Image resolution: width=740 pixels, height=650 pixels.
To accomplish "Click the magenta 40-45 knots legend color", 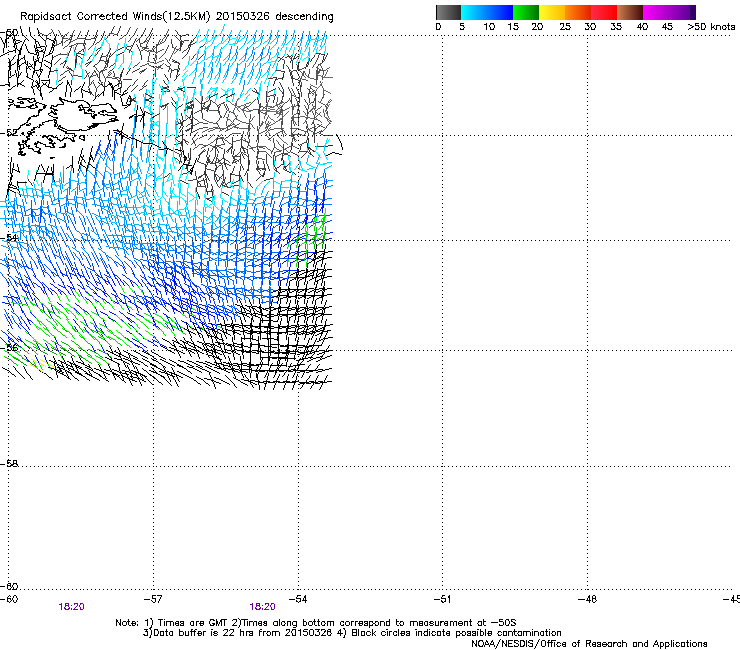I will 656,12.
